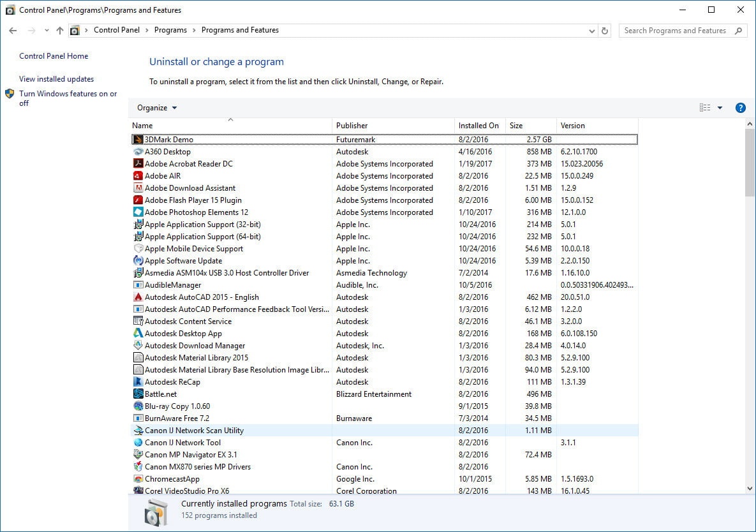Click the Refresh button beside the address bar

605,31
